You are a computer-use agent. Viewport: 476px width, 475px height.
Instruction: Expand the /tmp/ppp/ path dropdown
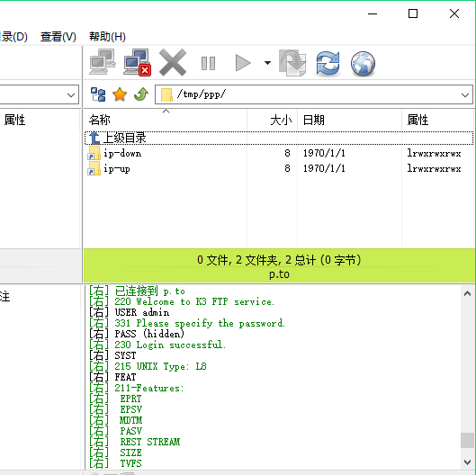pyautogui.click(x=465, y=94)
